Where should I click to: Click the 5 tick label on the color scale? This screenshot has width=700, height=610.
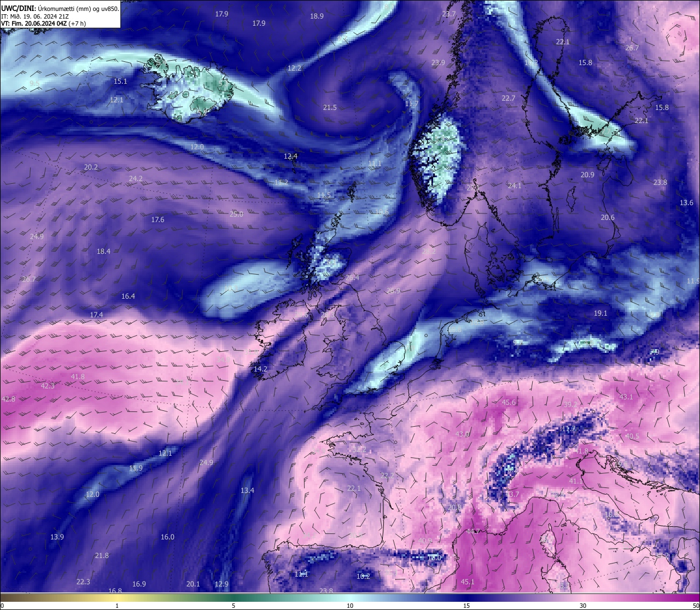[234, 606]
